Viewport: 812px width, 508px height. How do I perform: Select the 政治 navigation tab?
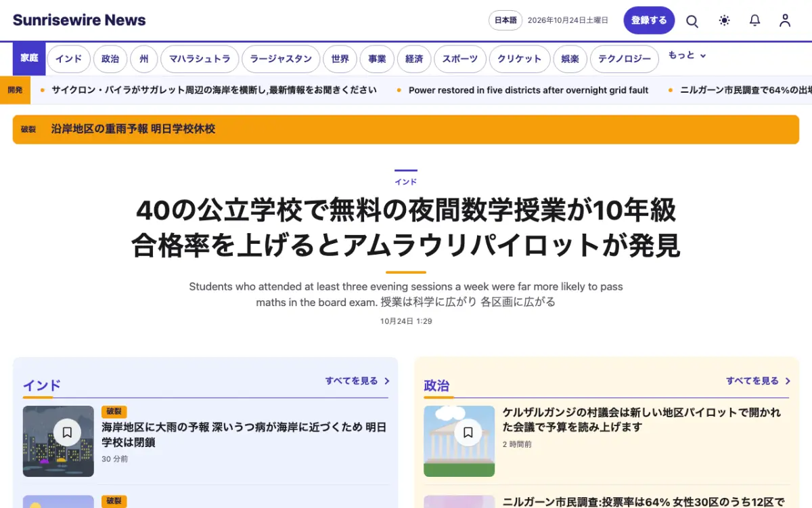point(110,59)
